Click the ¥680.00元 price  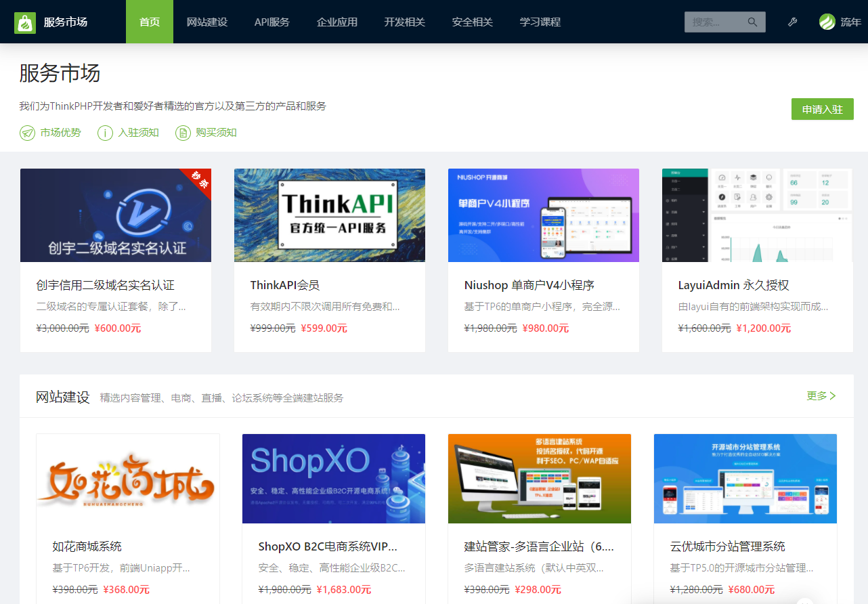pos(752,590)
